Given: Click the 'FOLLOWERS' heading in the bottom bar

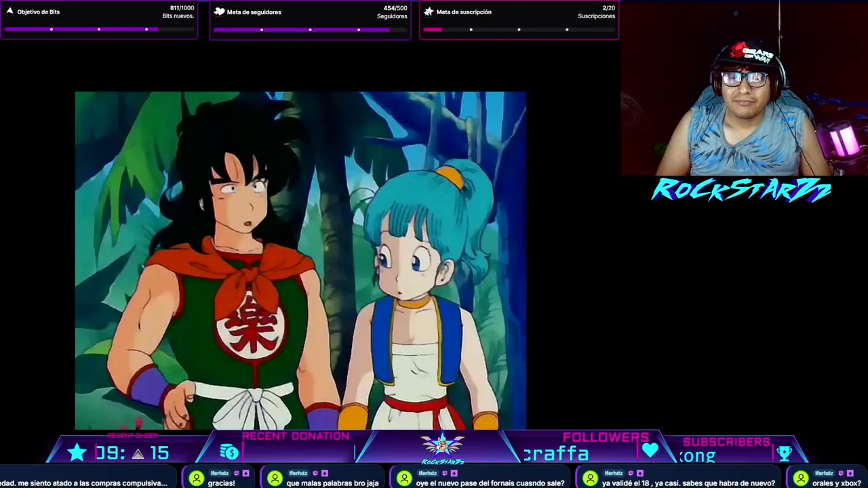Looking at the screenshot, I should tap(606, 438).
